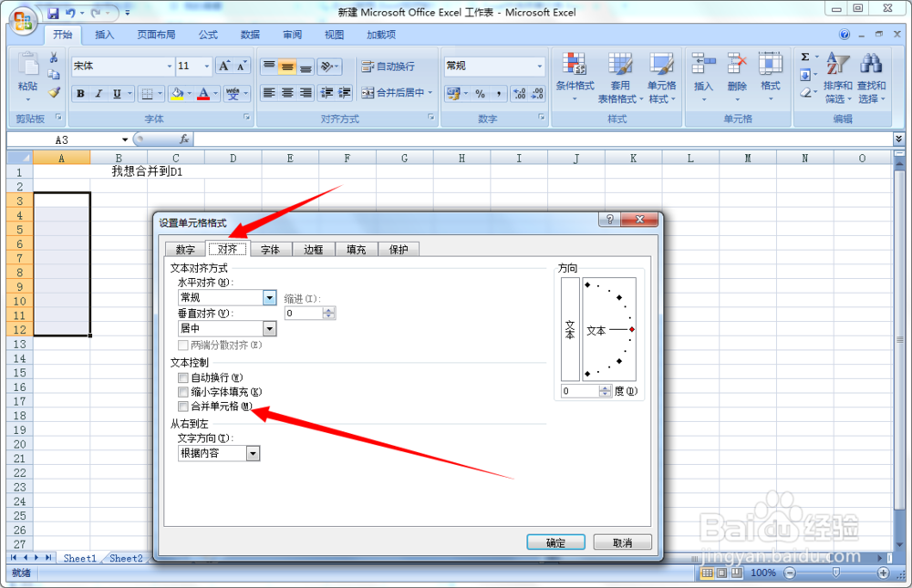Save the workbook via quick access toolbar
912x588 pixels.
(54, 12)
